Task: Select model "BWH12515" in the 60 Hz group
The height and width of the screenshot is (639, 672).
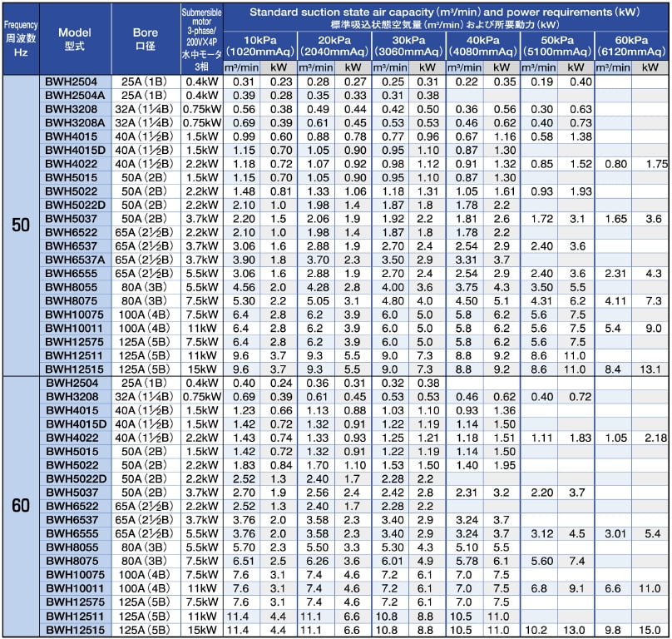Action: [x=75, y=630]
